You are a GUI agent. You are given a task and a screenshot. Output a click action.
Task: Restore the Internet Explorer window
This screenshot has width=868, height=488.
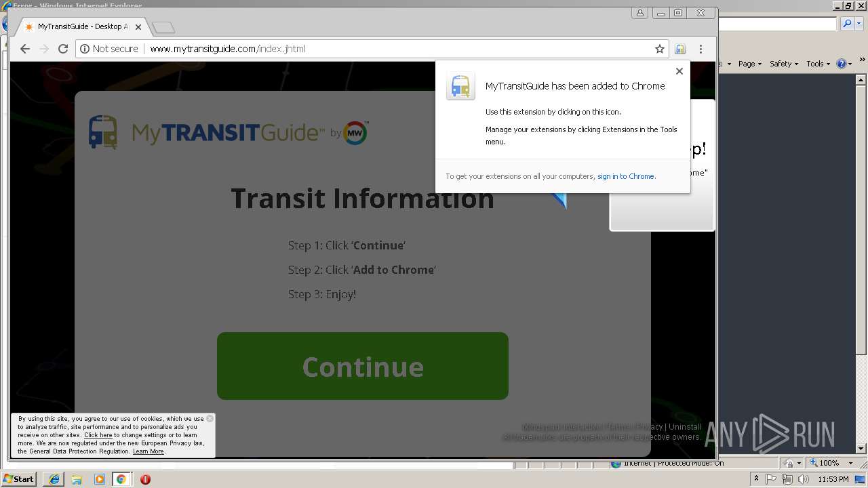(x=848, y=5)
